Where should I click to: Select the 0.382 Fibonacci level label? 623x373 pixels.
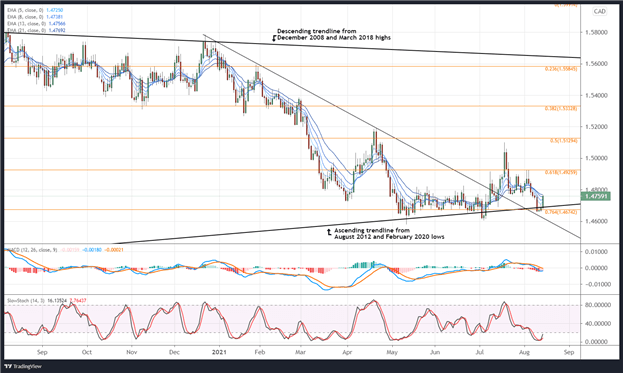tap(561, 108)
